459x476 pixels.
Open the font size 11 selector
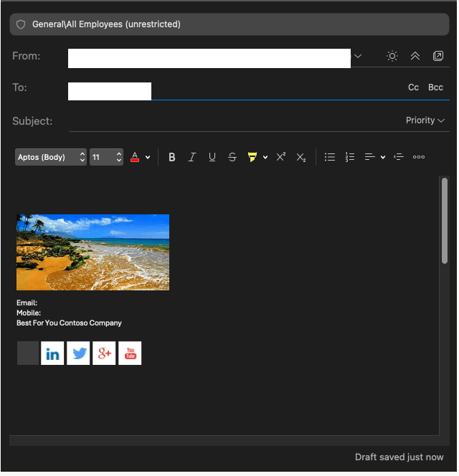(106, 157)
